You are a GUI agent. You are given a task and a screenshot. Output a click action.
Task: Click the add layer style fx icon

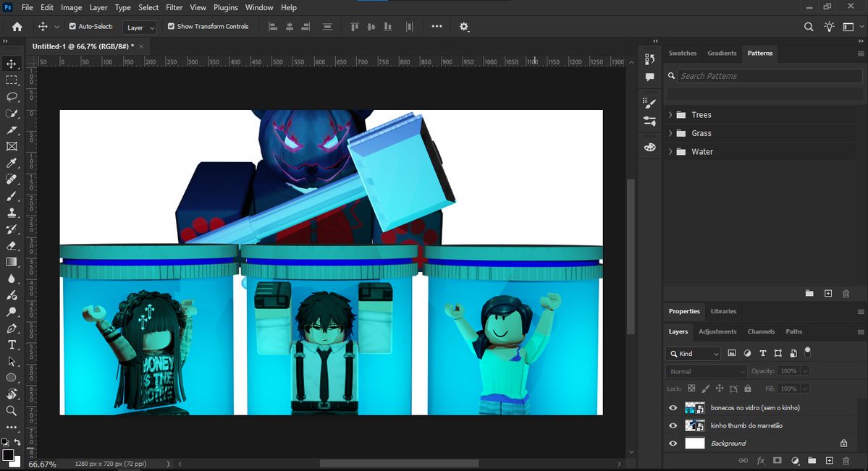[x=761, y=460]
